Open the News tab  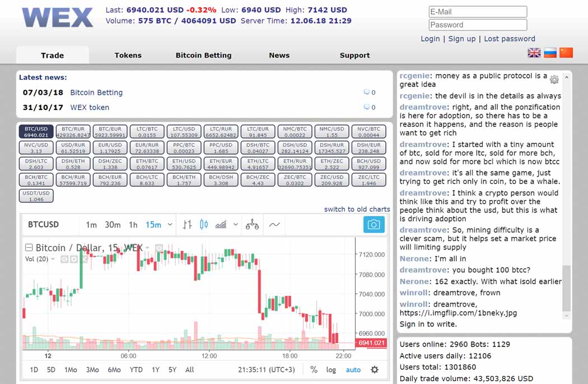coord(279,55)
